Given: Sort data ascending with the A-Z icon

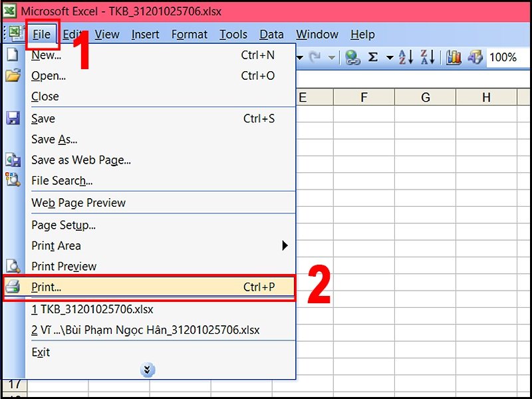Looking at the screenshot, I should coord(404,57).
